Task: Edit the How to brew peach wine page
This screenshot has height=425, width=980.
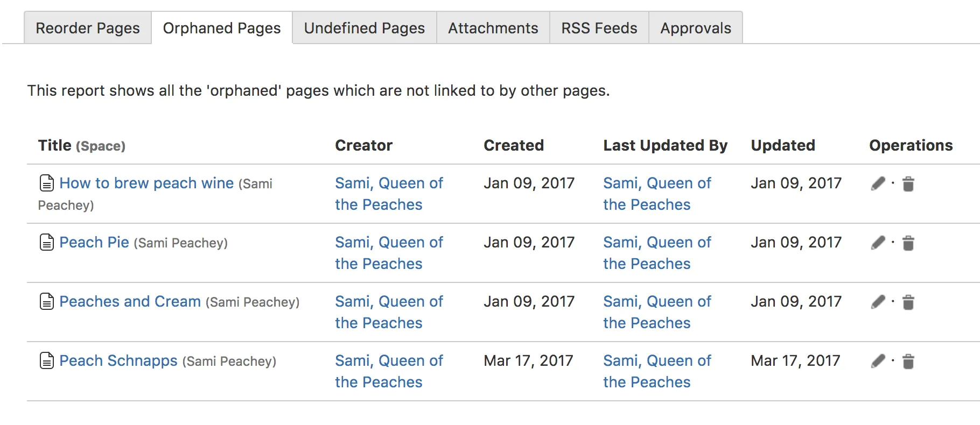Action: click(x=878, y=184)
